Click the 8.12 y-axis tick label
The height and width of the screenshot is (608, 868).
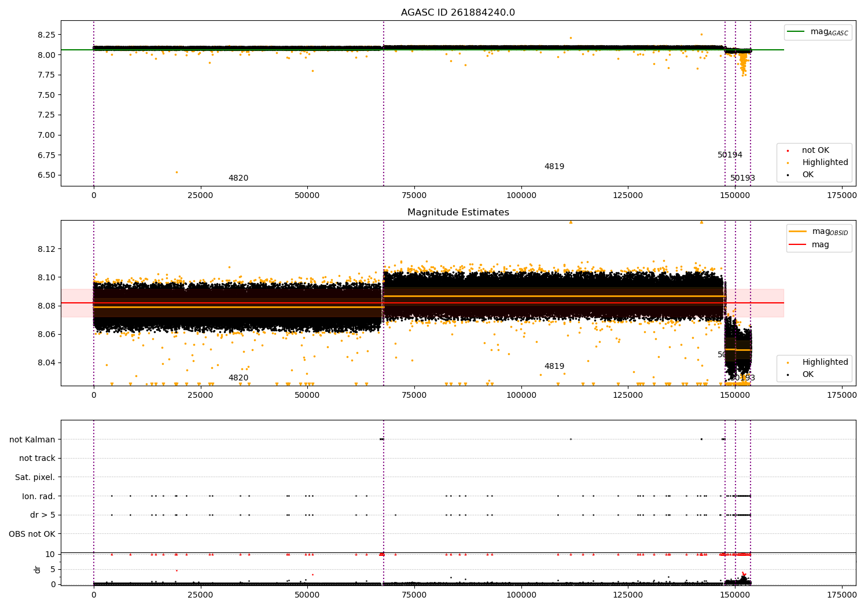point(46,249)
